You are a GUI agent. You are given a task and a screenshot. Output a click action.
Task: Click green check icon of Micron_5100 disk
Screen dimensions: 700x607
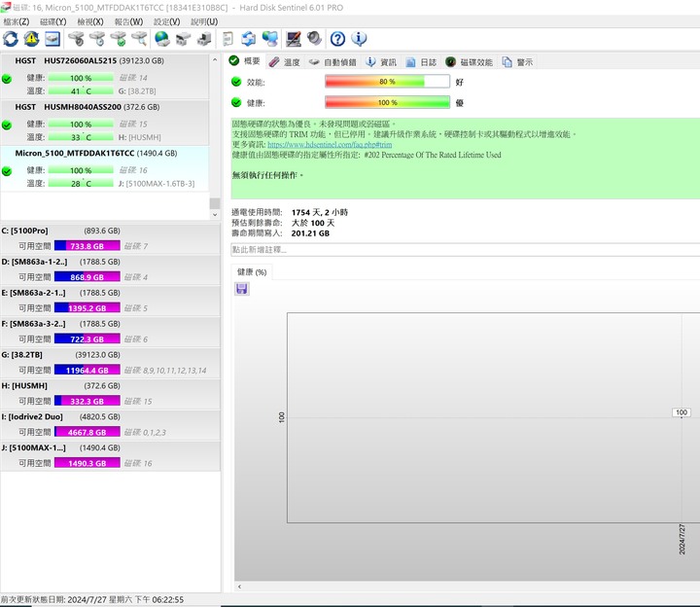[7, 171]
